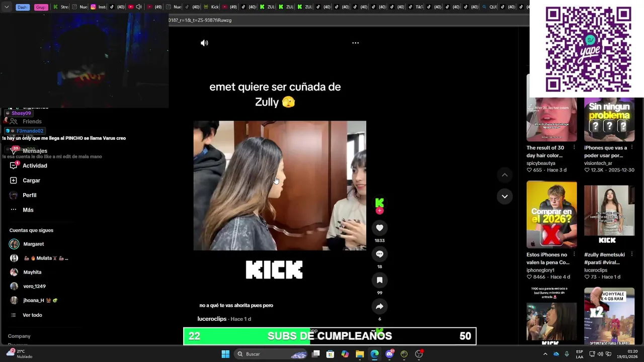Open Microsoft Edge taskbar icon
Viewport: 644px width, 362px height.
click(x=374, y=354)
